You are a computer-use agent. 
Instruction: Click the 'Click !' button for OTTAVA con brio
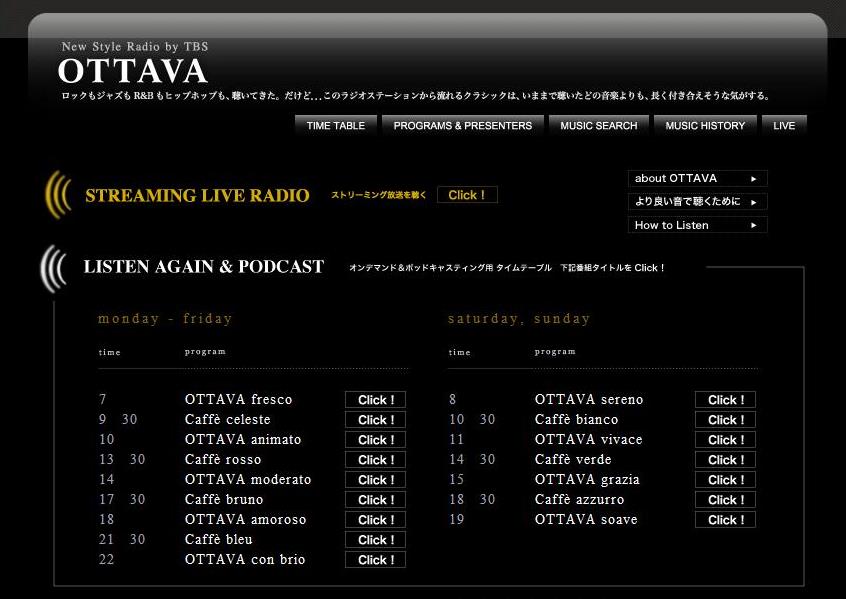[375, 559]
